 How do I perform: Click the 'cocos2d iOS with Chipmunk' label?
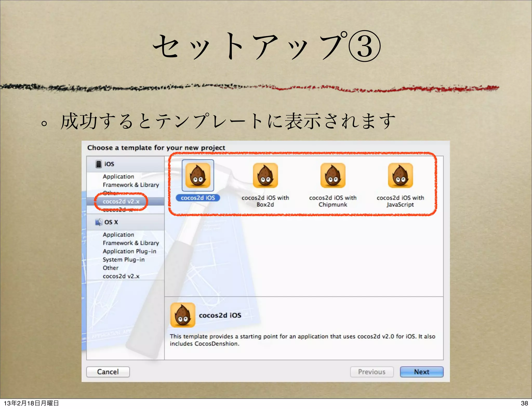tap(333, 201)
